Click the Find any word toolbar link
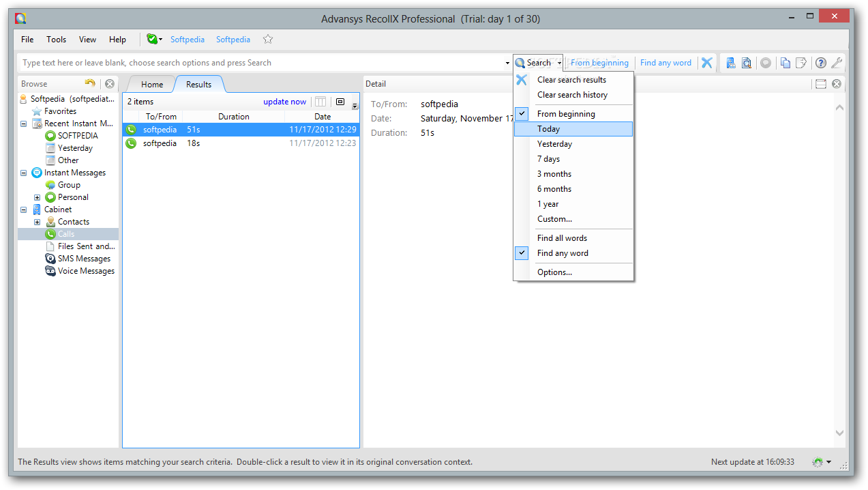 tap(665, 63)
